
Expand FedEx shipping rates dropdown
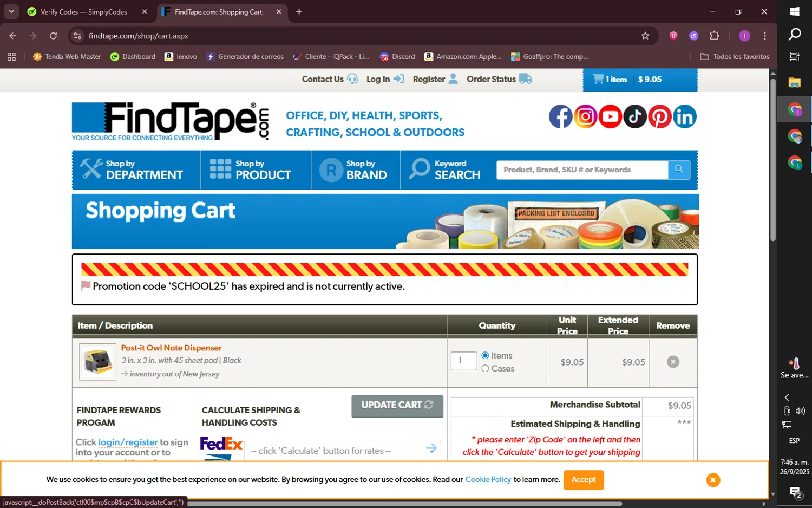point(342,451)
